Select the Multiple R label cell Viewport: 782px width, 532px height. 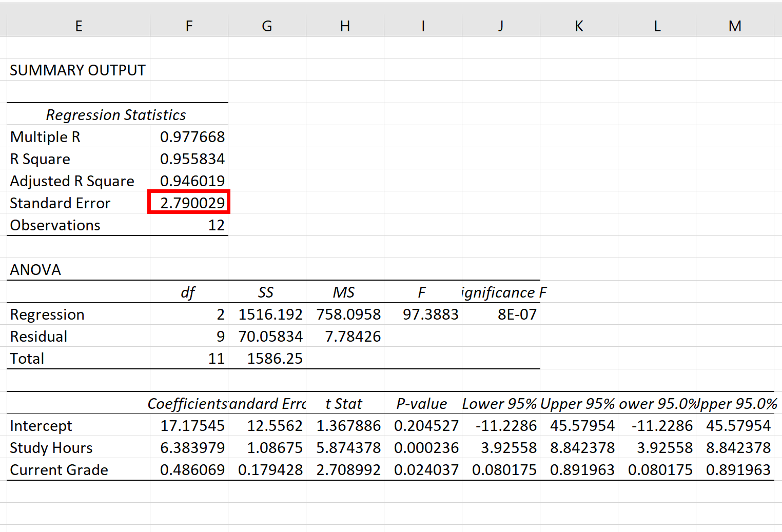(78, 136)
